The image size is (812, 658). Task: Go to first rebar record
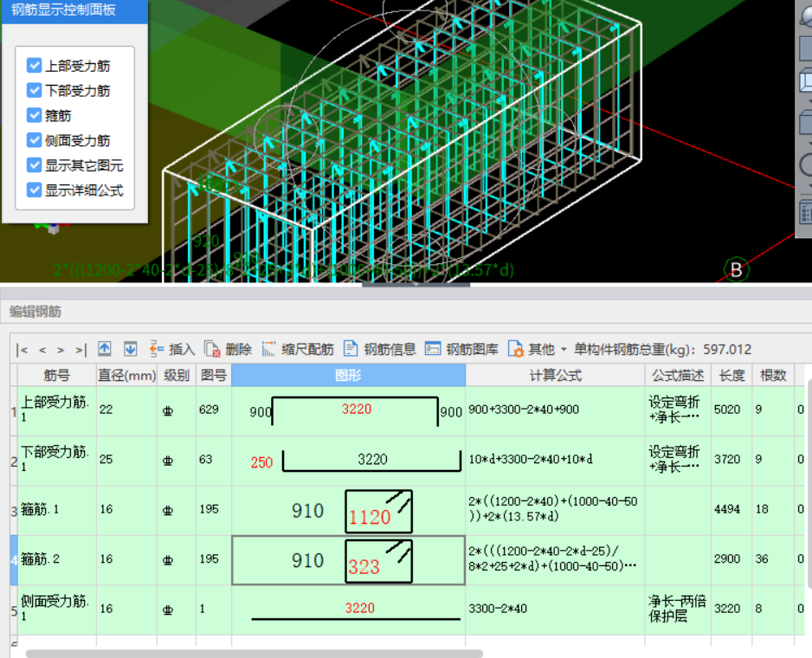[x=22, y=351]
